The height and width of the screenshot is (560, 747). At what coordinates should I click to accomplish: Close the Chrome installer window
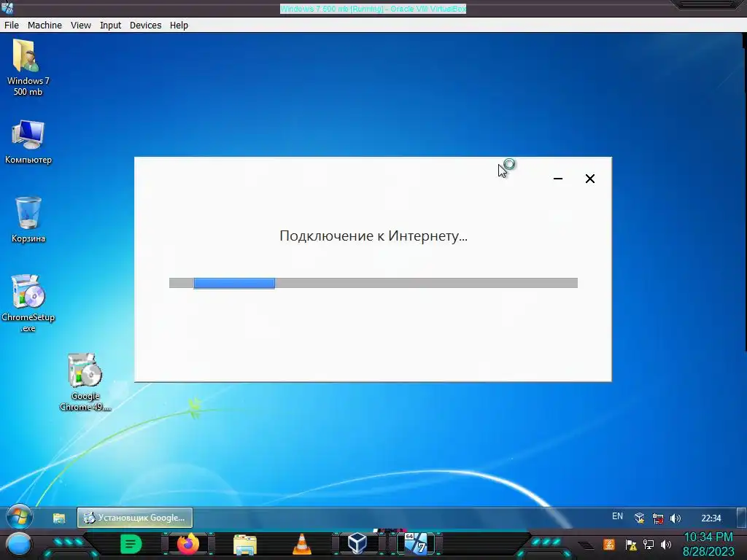[589, 179]
